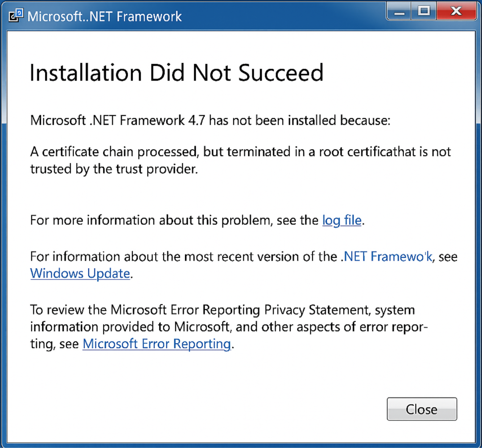482x448 pixels.
Task: Click the 'information provided to Microsoft' line
Action: 229,327
